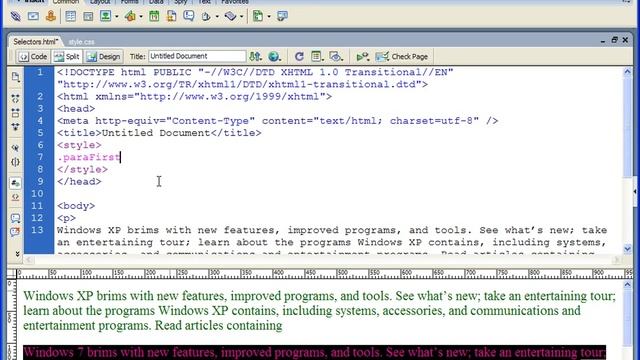
Task: Toggle Line Numbers in coding toolbar
Action: click(x=16, y=183)
